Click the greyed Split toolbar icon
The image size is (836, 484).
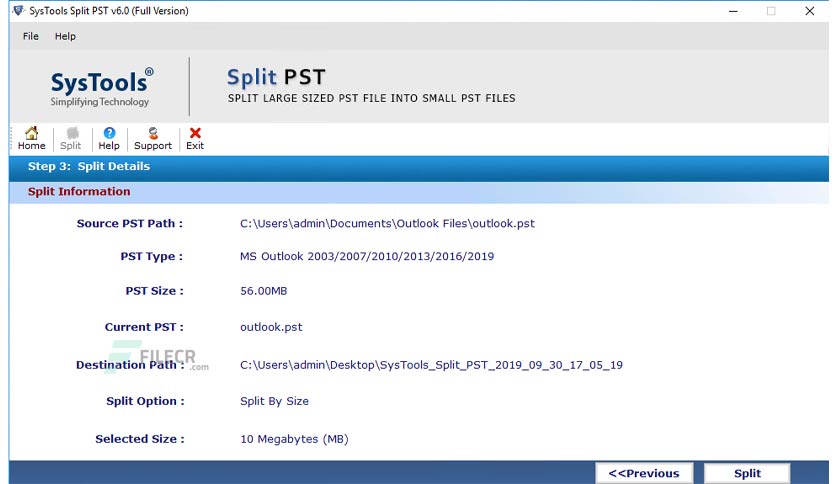click(x=70, y=139)
